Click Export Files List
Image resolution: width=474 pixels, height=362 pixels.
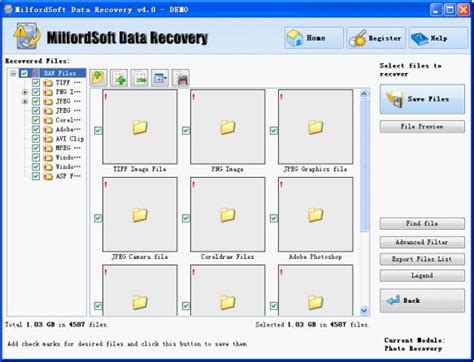point(422,259)
